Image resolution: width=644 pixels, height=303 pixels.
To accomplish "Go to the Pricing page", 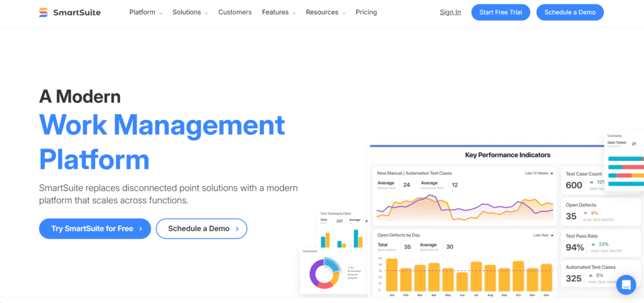I will click(x=366, y=13).
